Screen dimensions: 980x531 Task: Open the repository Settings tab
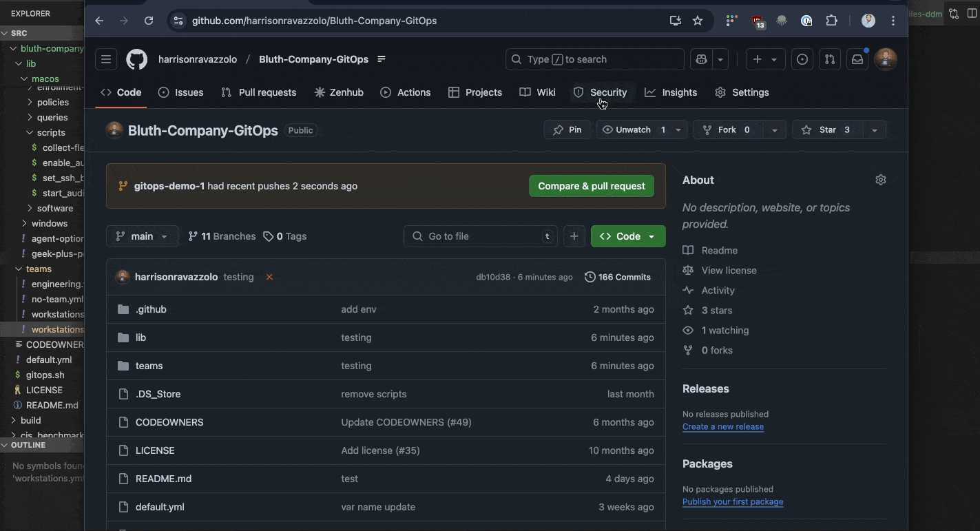(742, 92)
